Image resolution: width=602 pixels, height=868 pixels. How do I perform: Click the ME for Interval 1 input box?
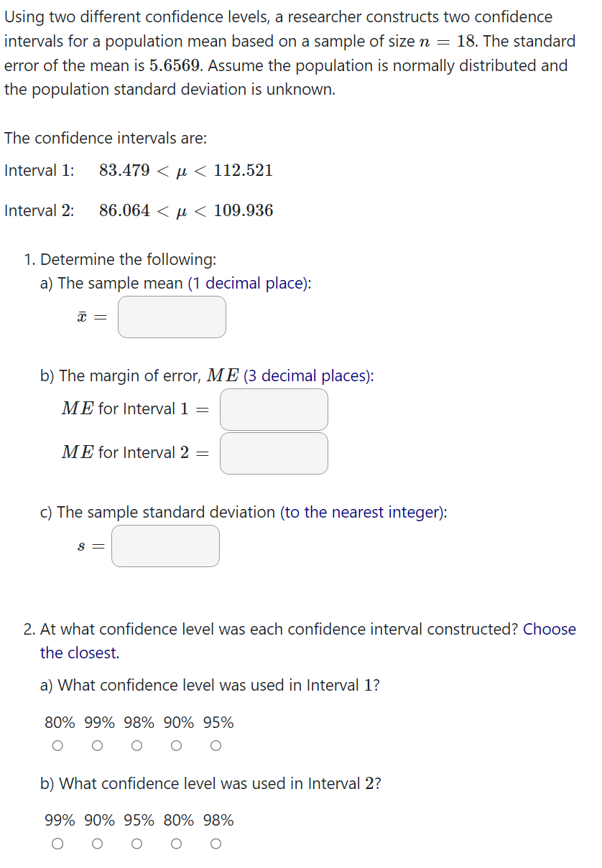[x=274, y=409]
